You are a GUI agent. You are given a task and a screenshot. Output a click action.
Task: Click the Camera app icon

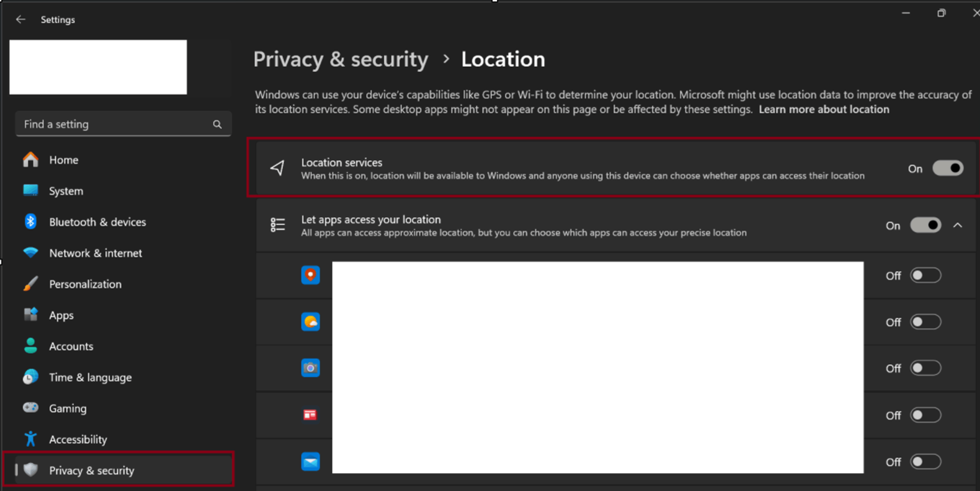coord(311,368)
